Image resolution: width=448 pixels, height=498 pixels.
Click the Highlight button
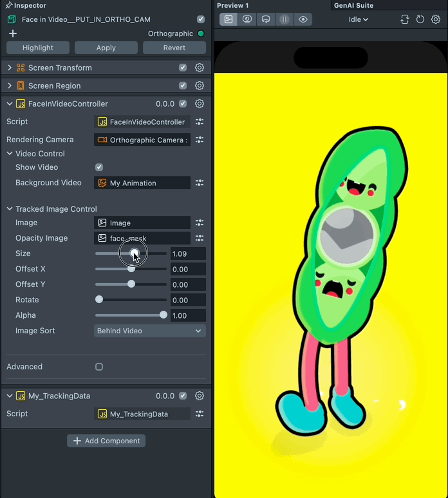click(38, 48)
